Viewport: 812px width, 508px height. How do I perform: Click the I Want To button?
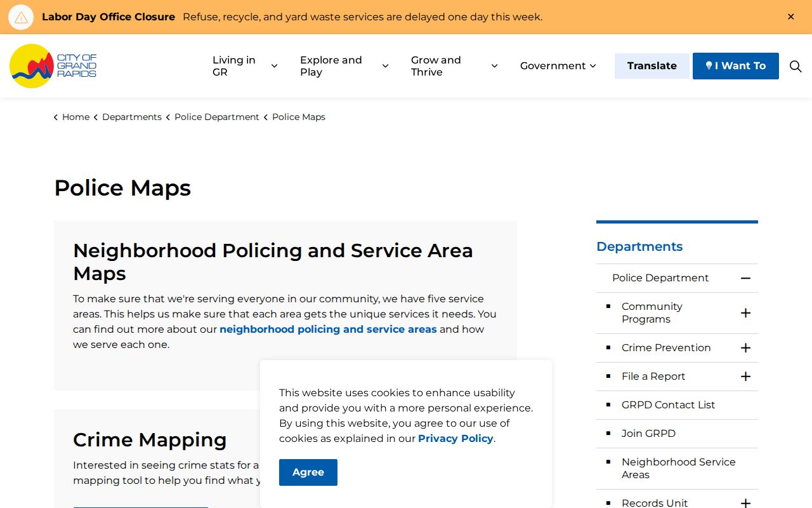tap(736, 66)
